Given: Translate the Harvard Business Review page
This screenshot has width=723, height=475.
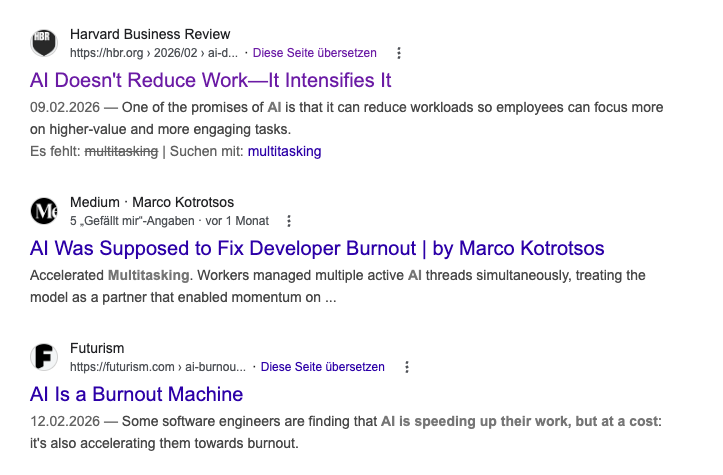Looking at the screenshot, I should tap(314, 53).
